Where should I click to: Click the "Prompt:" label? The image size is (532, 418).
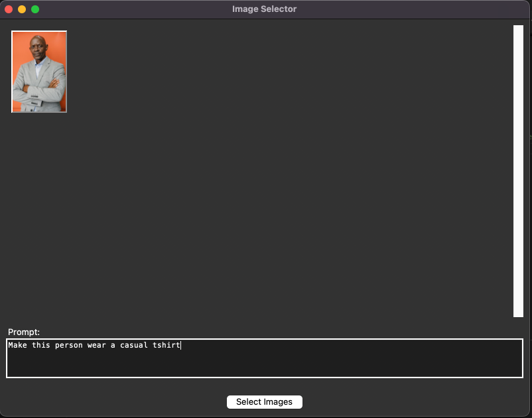[24, 332]
